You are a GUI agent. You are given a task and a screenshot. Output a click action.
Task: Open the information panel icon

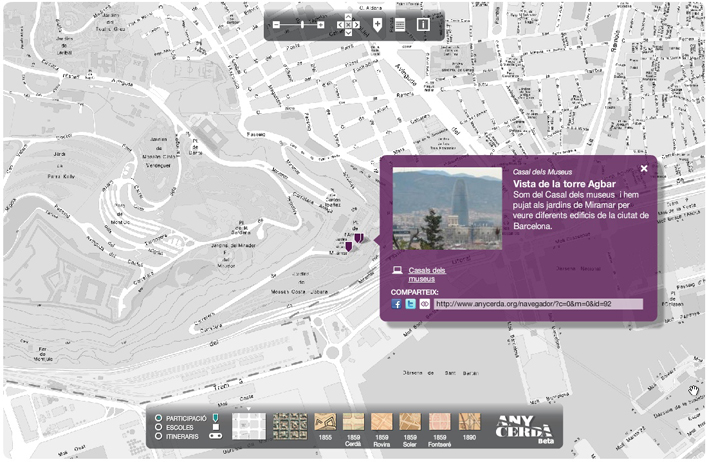(x=423, y=25)
